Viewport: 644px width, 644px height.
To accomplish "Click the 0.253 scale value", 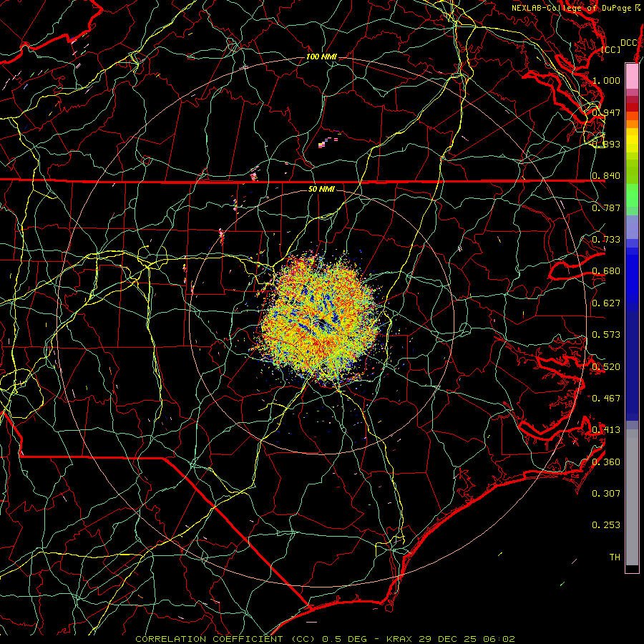I will [606, 525].
